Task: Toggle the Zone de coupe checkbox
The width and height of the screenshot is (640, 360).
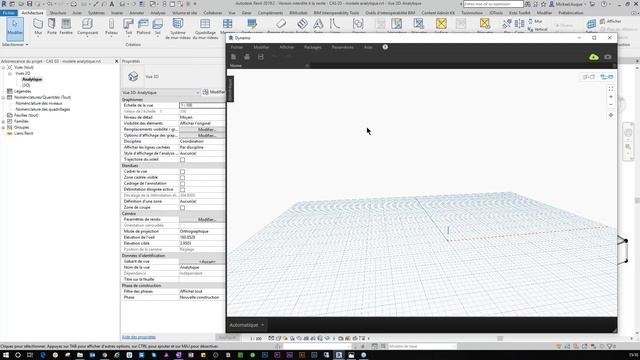Action: (182, 208)
